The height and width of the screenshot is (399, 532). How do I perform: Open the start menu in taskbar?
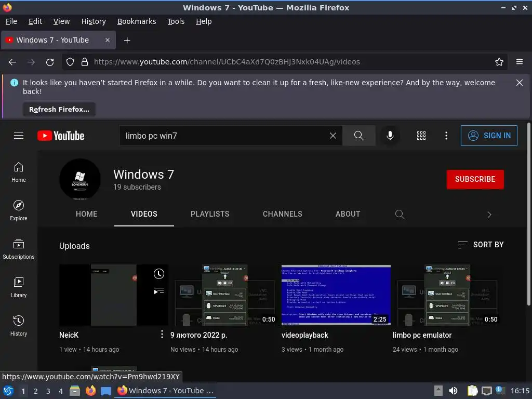click(x=8, y=391)
